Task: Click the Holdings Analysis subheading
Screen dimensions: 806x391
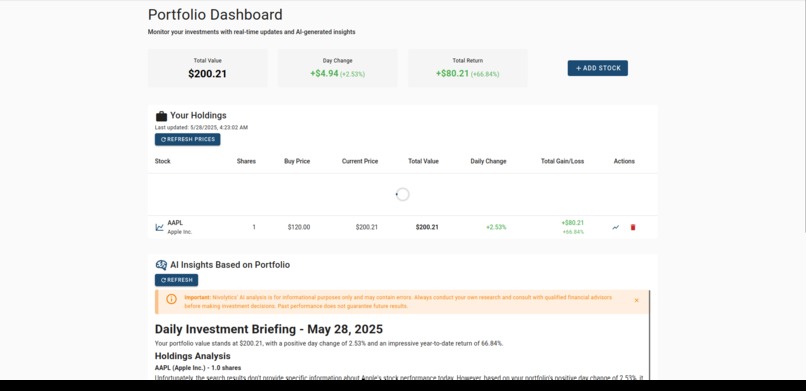Action: 193,356
